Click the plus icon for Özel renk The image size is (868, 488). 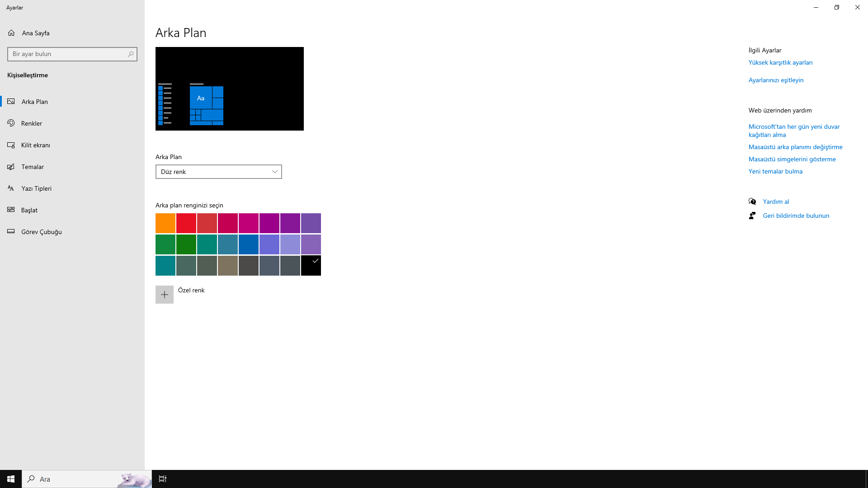165,295
